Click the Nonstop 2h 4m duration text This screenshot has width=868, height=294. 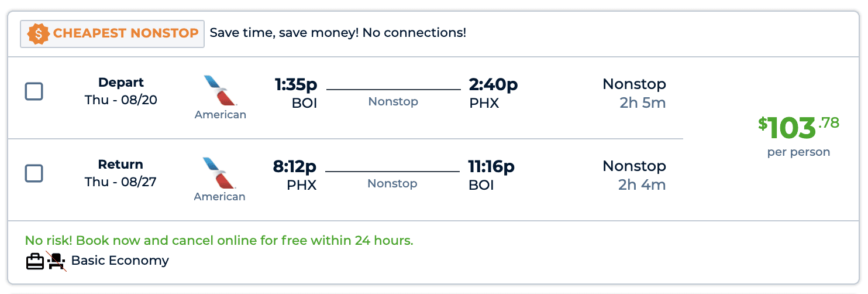pos(634,176)
